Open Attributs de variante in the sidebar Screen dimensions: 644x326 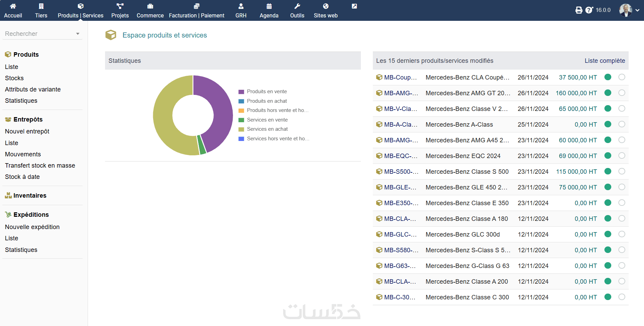click(33, 89)
